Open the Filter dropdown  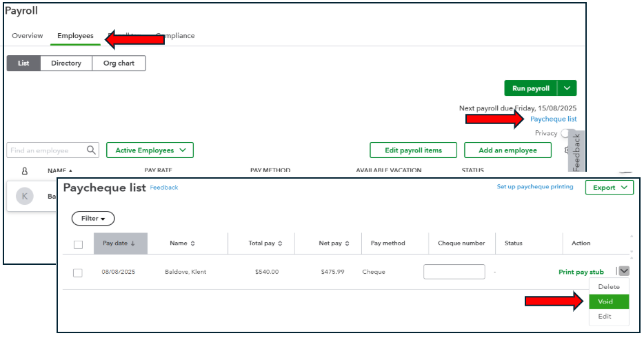[93, 219]
